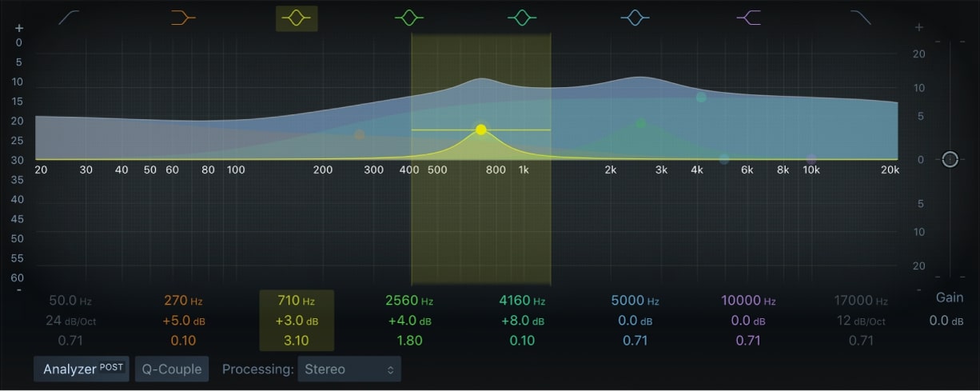The height and width of the screenshot is (391, 980).
Task: Click the 17000 Hz frequency field
Action: point(861,301)
